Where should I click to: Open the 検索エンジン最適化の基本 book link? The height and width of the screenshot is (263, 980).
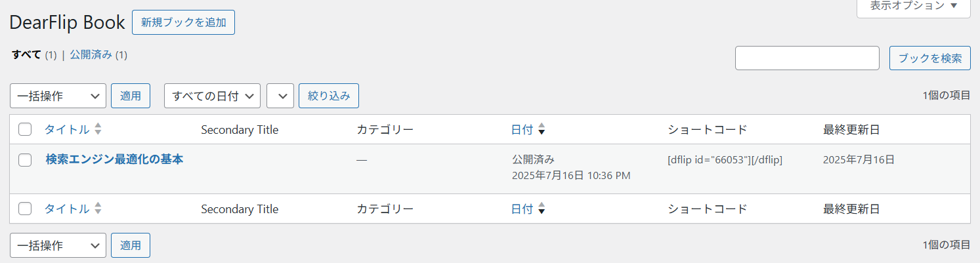tap(114, 159)
